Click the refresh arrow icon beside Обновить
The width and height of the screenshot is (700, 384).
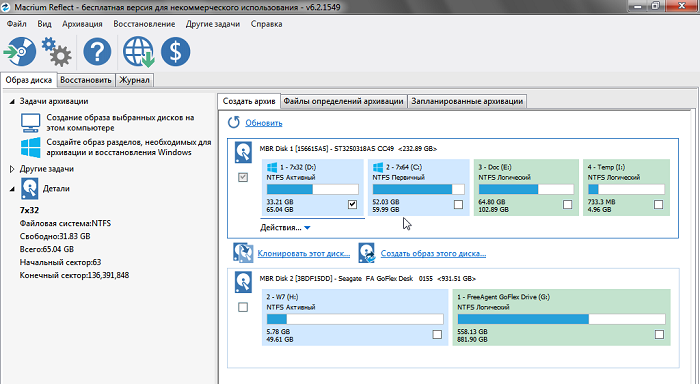233,122
